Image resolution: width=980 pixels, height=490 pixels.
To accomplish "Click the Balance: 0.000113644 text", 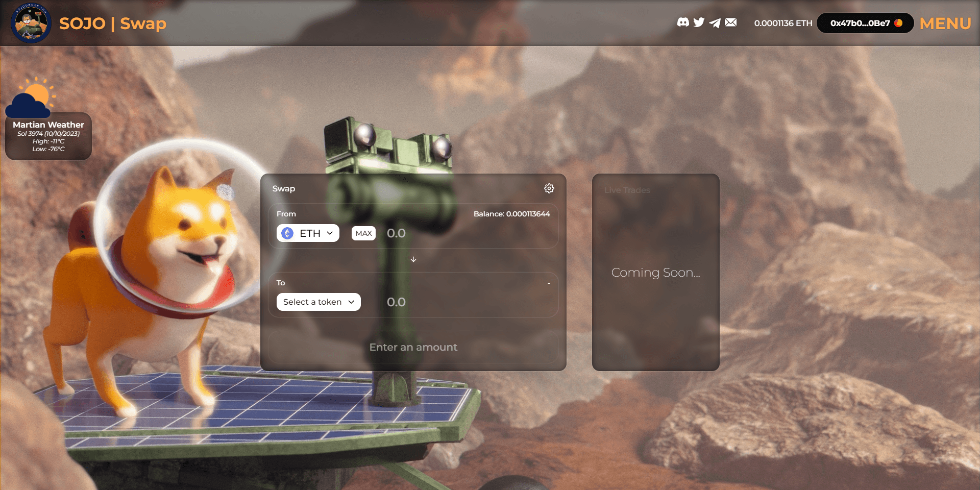I will point(511,214).
